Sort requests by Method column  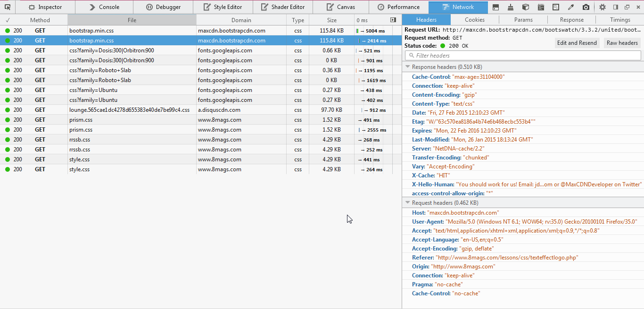coord(40,20)
